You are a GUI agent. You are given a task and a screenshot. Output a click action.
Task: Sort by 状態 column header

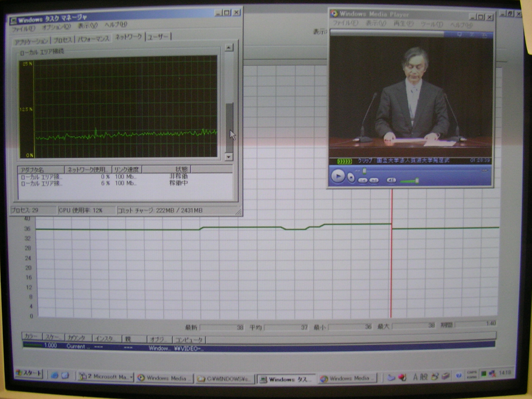pyautogui.click(x=166, y=169)
